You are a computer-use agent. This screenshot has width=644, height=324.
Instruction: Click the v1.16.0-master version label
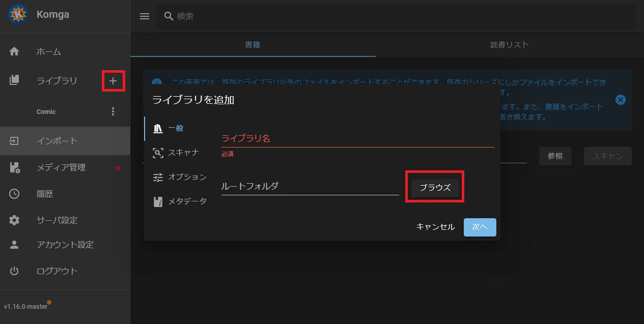[x=25, y=307]
